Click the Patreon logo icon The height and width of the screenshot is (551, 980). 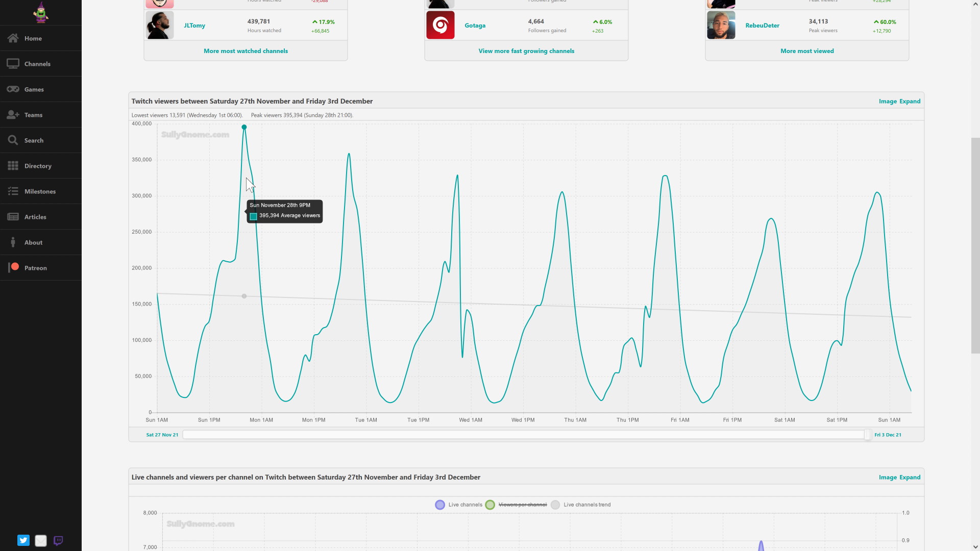[14, 267]
